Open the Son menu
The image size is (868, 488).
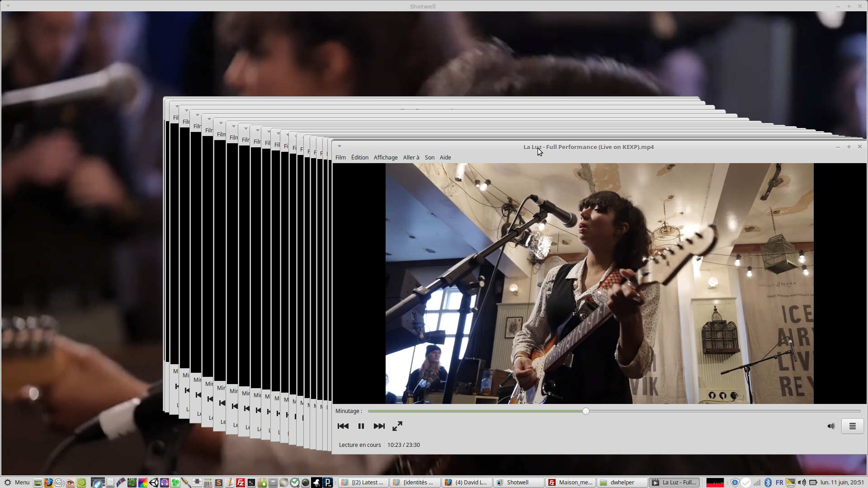(x=429, y=157)
